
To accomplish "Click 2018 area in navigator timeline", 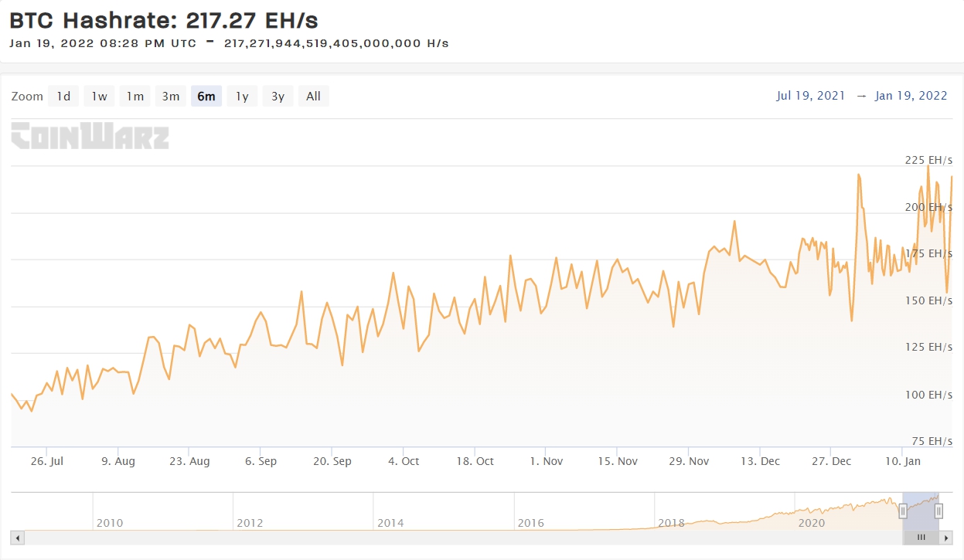I will pos(671,523).
